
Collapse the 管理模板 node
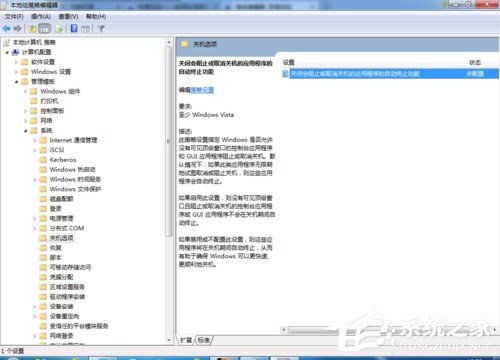(16, 82)
